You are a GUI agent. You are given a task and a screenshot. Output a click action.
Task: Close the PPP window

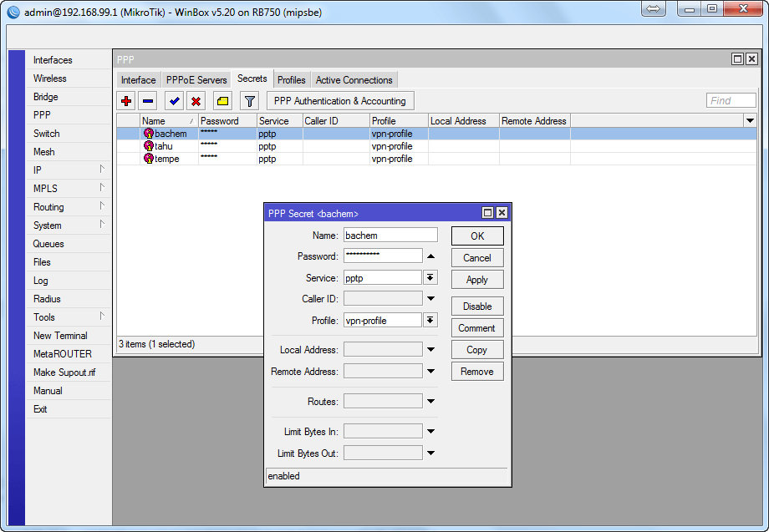[751, 59]
